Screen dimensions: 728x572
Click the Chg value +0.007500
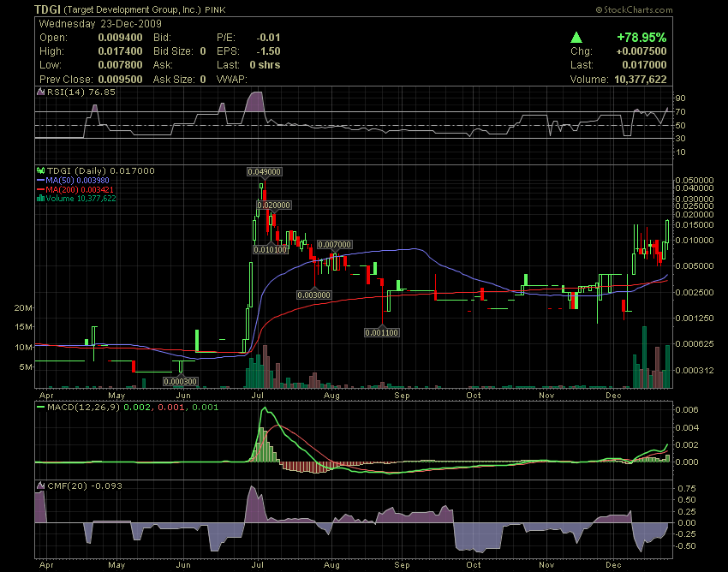click(x=641, y=51)
